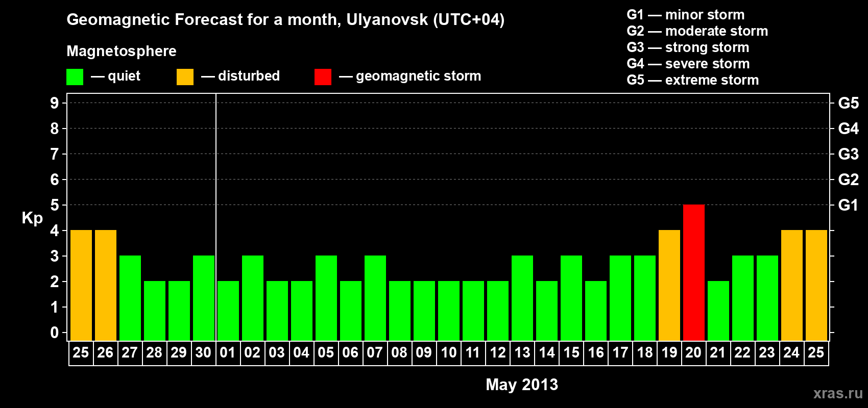Click the 'G4 — severe storm' legend line
The width and height of the screenshot is (868, 408).
pos(688,64)
